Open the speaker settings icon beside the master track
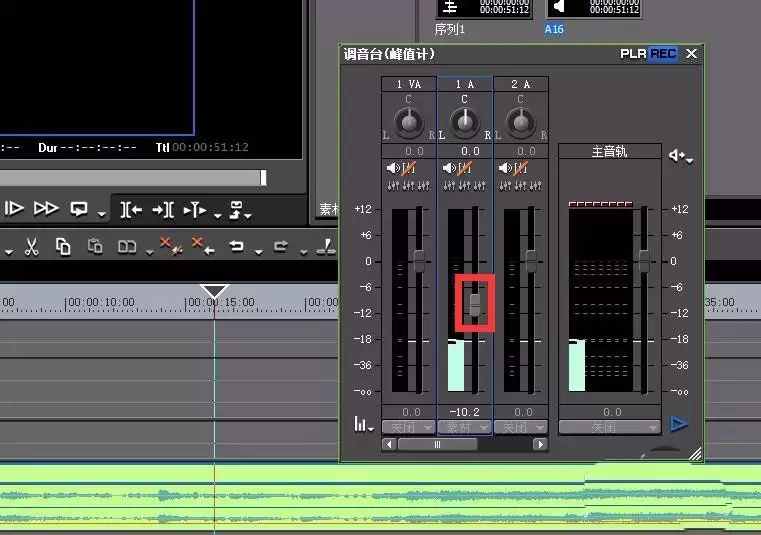Screen dimensions: 761x535 [x=680, y=156]
